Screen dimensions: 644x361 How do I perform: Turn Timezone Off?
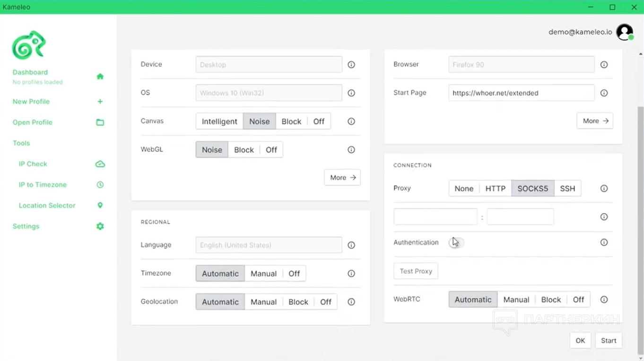pos(294,274)
